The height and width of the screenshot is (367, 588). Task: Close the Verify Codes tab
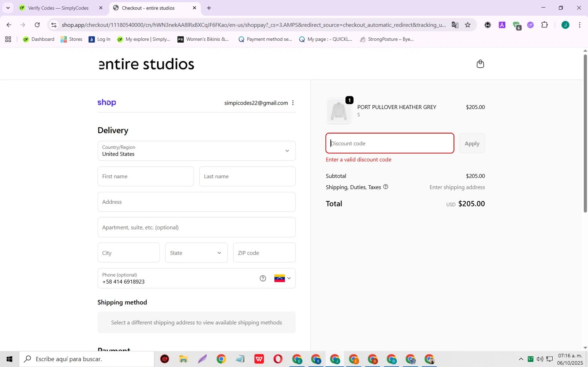click(x=101, y=8)
